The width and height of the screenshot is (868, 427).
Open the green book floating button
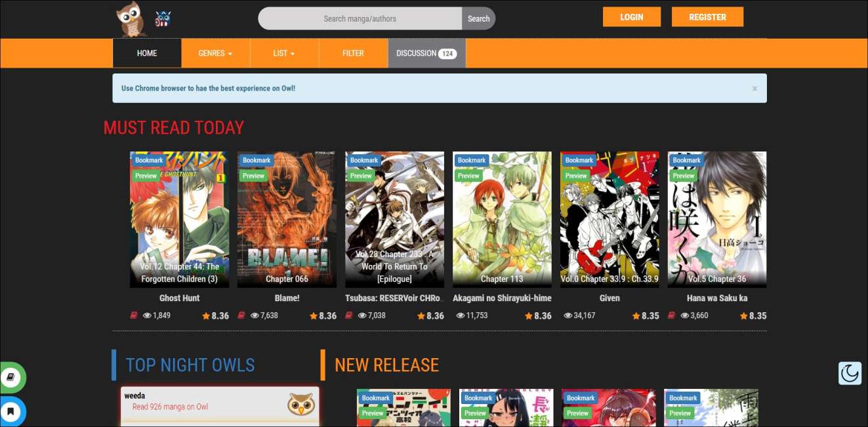click(11, 378)
